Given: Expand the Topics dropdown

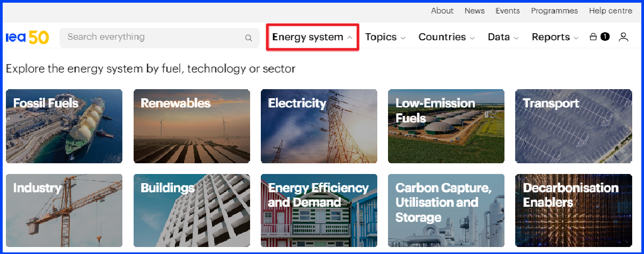Looking at the screenshot, I should [x=385, y=37].
